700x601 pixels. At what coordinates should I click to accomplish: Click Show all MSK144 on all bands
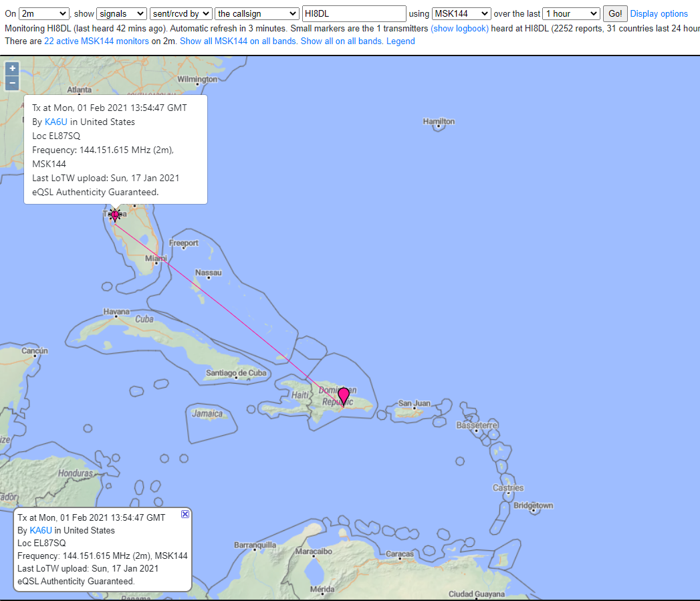tap(238, 41)
